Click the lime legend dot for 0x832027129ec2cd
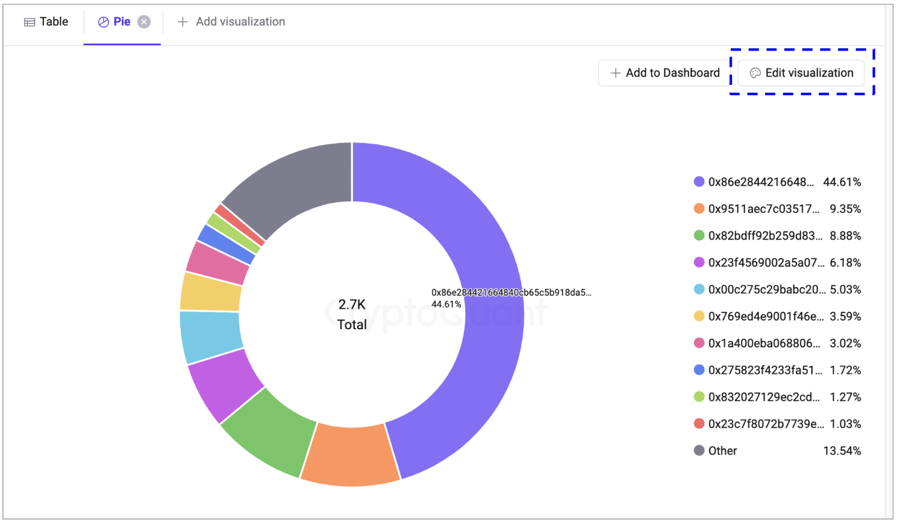The height and width of the screenshot is (526, 900). coord(699,397)
